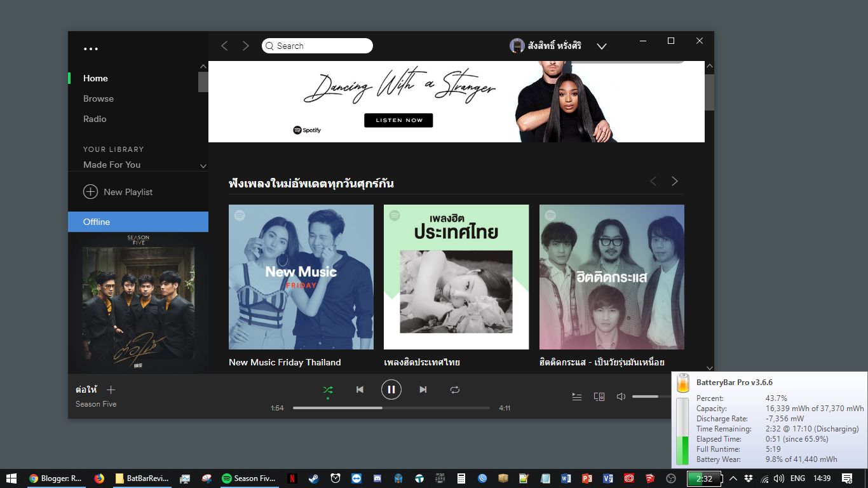Open OBS Studio from the taskbar

point(671,478)
